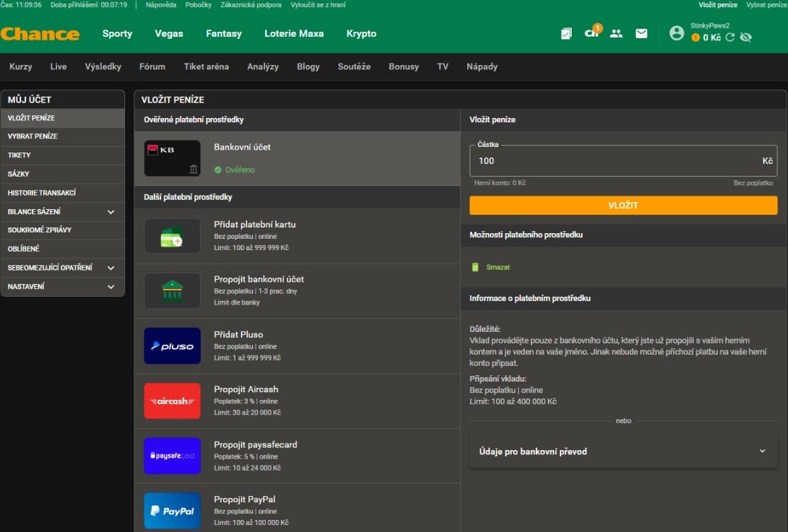Screen dimensions: 788x532
Task: Open the Fórum tab
Action: pos(152,66)
